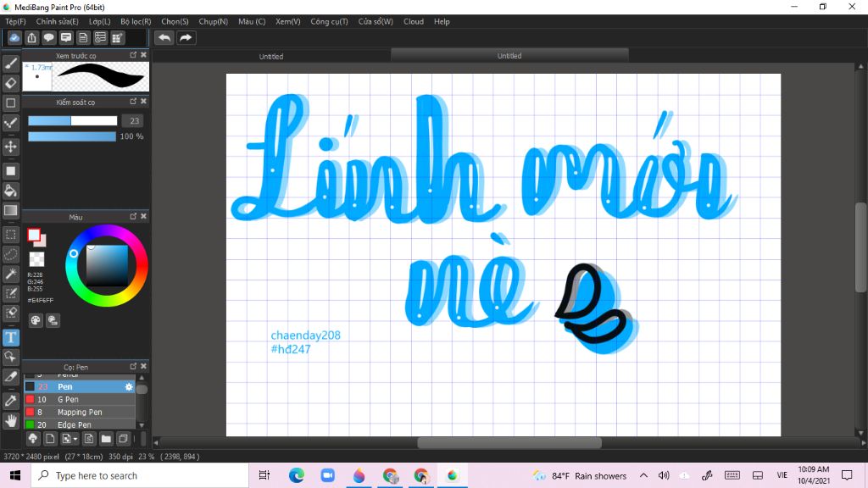Activate the Text tool
Screen dimensions: 868x488
tap(10, 337)
